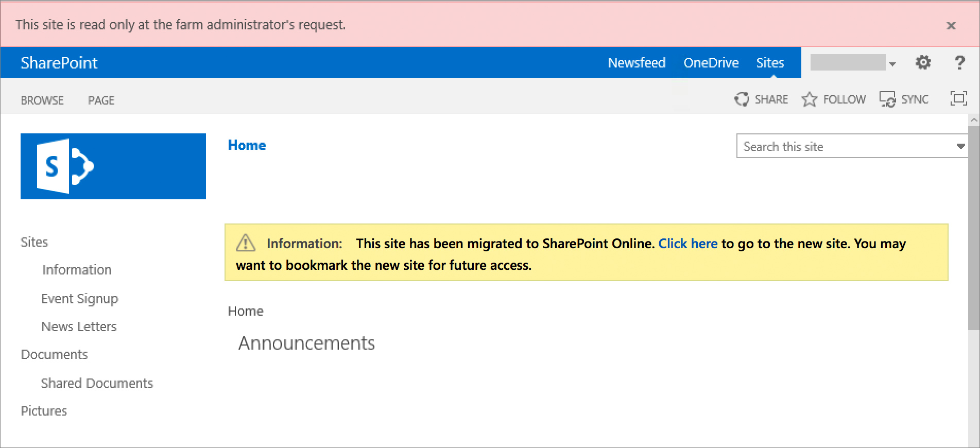Open Shared Documents in the sidebar
The image size is (980, 448).
[97, 383]
